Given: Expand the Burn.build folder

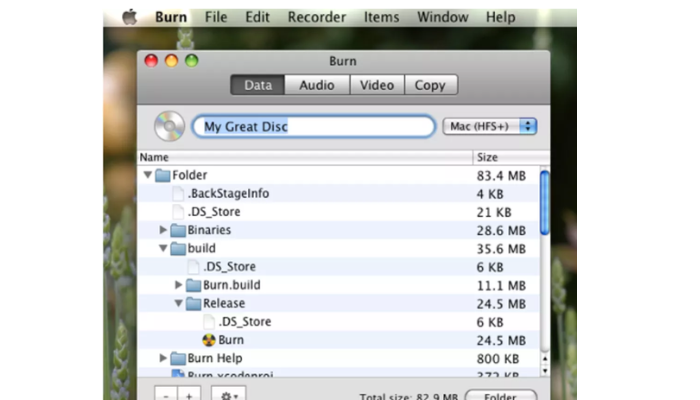Looking at the screenshot, I should tap(179, 285).
